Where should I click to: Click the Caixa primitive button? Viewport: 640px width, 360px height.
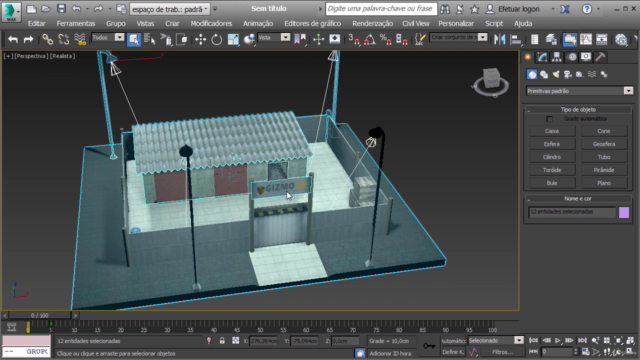[x=552, y=131]
